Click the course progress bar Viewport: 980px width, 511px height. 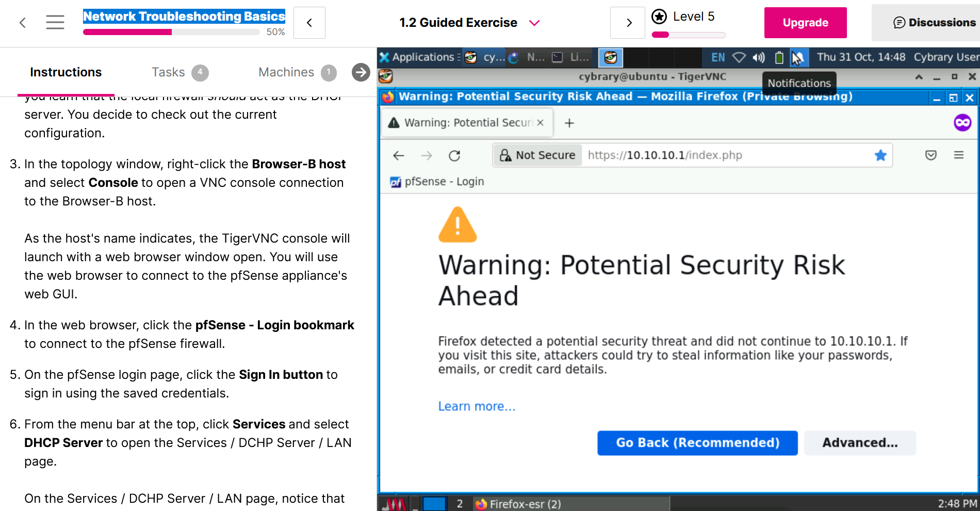click(x=171, y=32)
